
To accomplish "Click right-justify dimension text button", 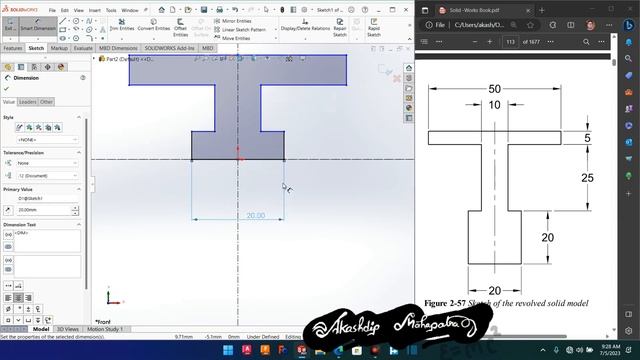I will 28,298.
